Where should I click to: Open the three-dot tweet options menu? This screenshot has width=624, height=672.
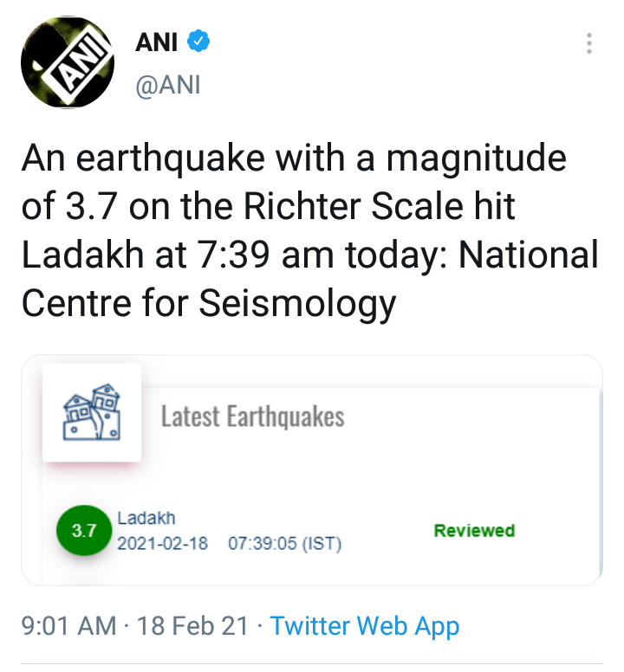pos(588,43)
